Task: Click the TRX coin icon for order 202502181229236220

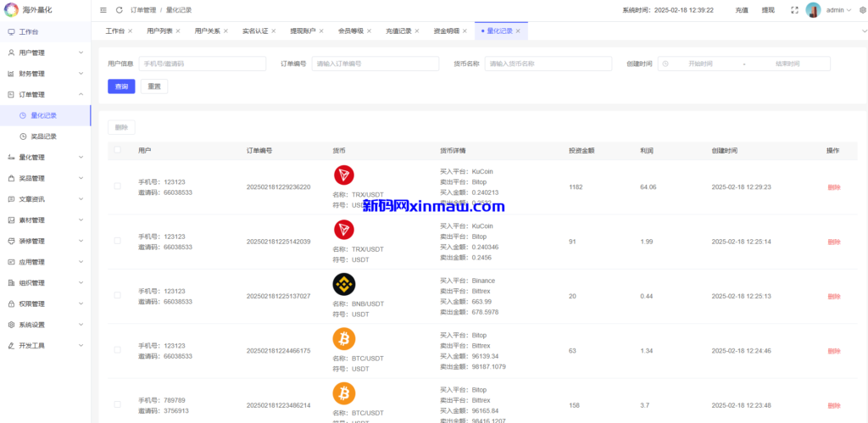Action: coord(344,176)
